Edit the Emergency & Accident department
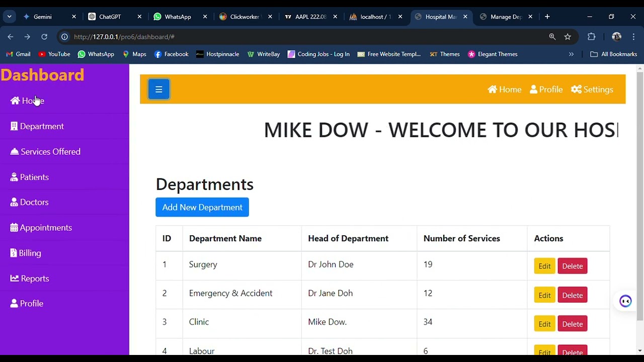 (544, 295)
